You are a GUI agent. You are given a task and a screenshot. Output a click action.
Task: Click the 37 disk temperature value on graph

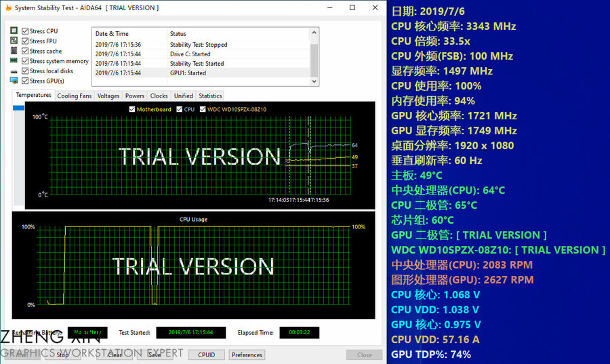click(x=354, y=166)
